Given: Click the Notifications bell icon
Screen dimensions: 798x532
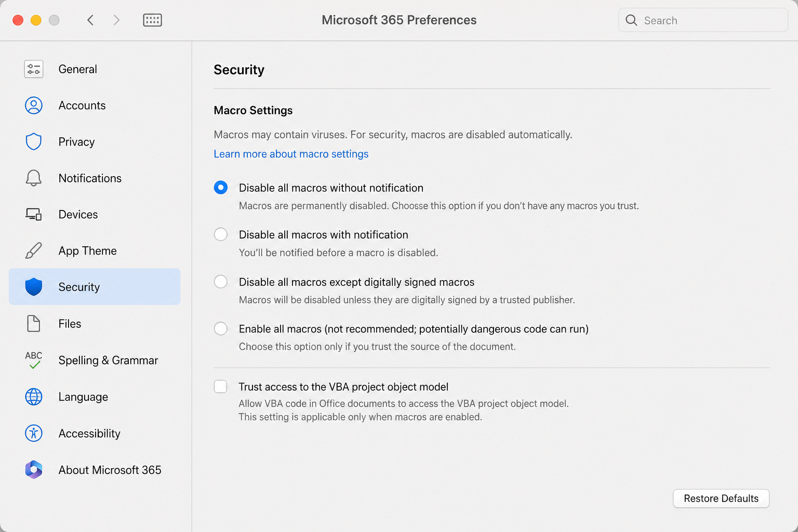Looking at the screenshot, I should tap(34, 178).
